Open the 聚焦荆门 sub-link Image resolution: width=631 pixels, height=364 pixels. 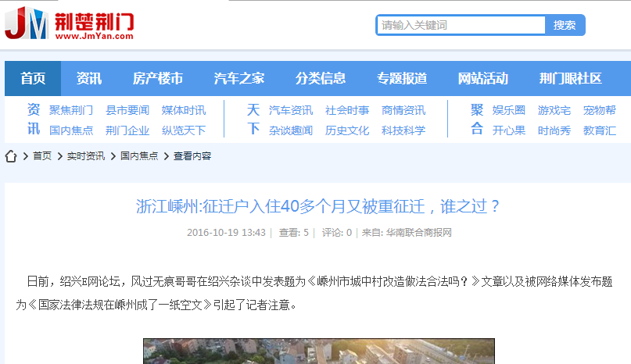coord(71,110)
